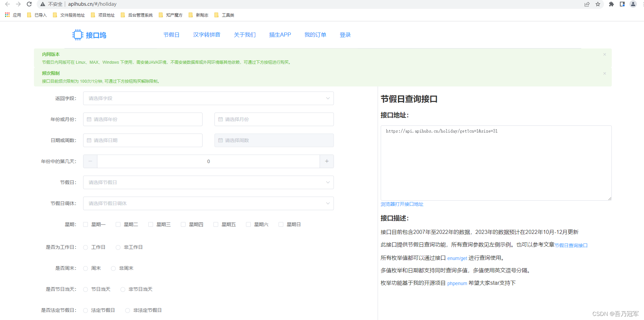Check the 星期一 checkbox
This screenshot has width=644, height=320.
coord(86,224)
